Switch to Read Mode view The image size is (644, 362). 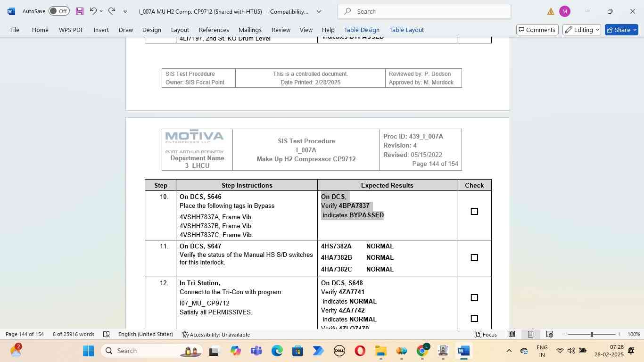[x=512, y=334]
